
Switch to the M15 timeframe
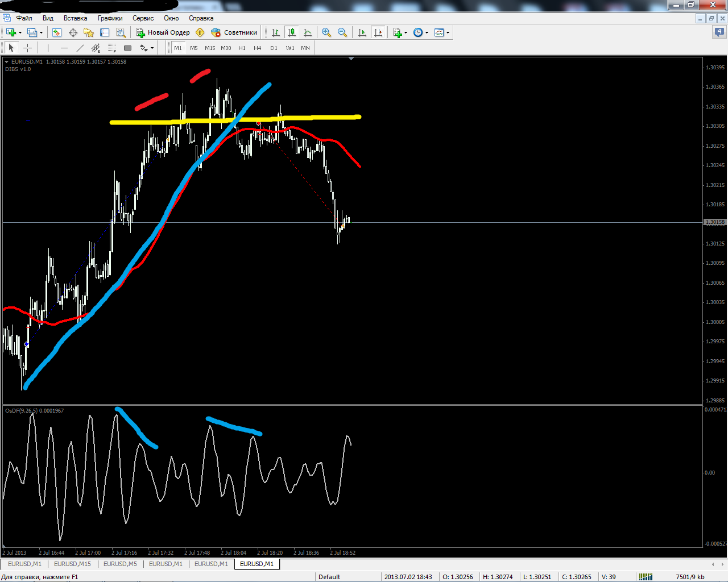tap(210, 48)
